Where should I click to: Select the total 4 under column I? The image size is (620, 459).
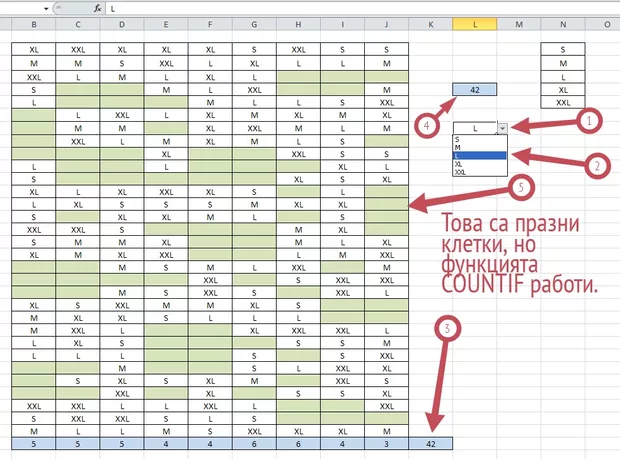click(x=342, y=444)
